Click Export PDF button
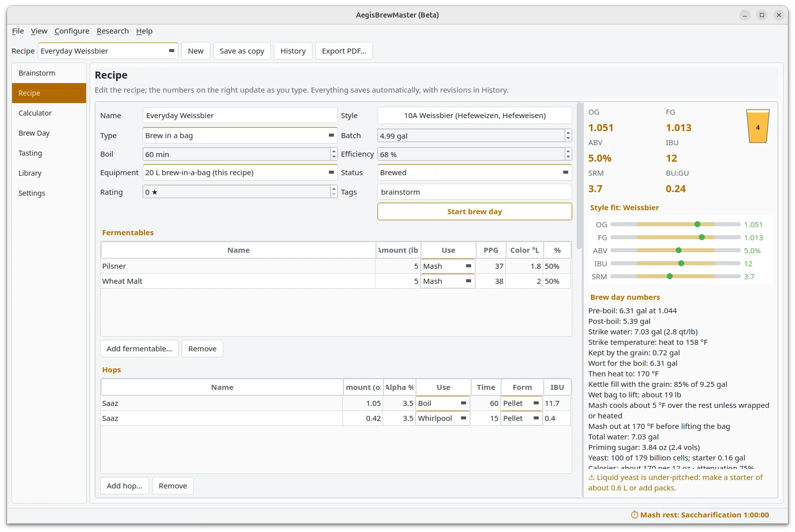Image resolution: width=795 pixels, height=532 pixels. 344,51
